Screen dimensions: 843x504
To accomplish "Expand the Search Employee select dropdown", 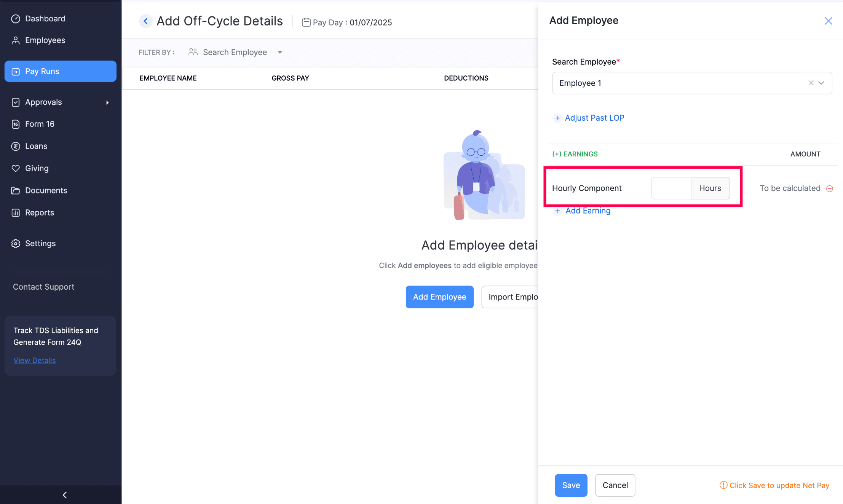I will point(821,83).
